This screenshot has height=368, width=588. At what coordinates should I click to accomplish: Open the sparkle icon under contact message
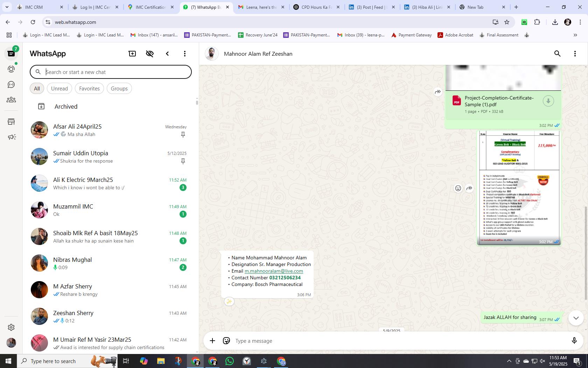[229, 301]
